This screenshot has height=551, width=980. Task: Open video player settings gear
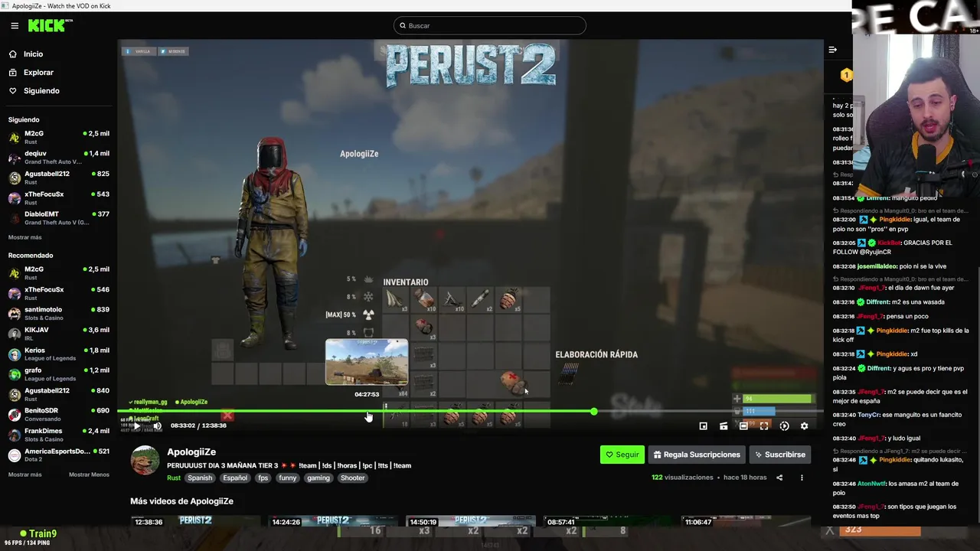point(804,426)
